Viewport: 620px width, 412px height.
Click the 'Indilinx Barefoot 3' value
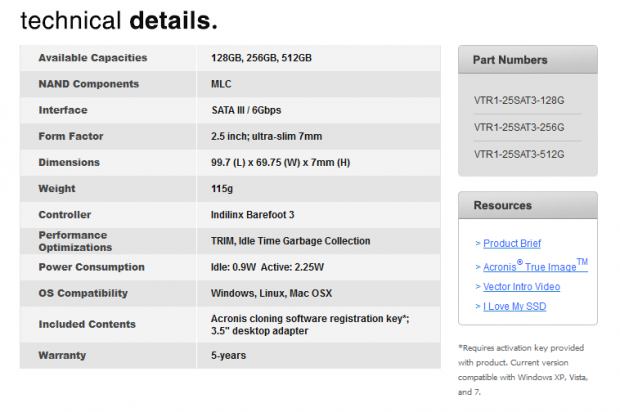pyautogui.click(x=252, y=215)
